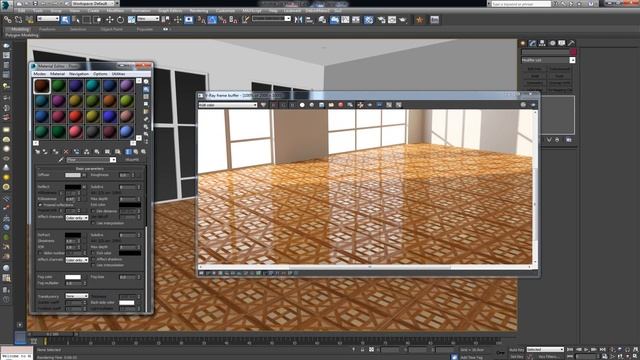Open the Hierarchy tab in command panel
Screen dimensions: 640x360
(x=542, y=43)
